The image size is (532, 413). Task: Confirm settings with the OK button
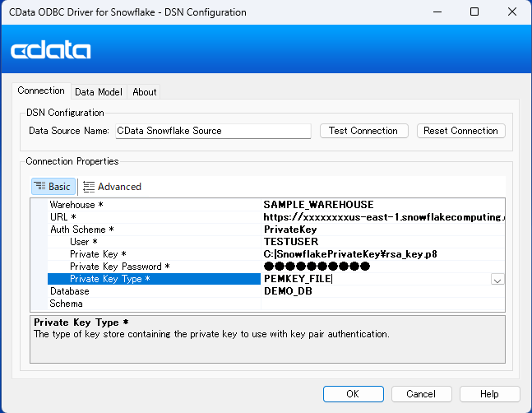(353, 394)
